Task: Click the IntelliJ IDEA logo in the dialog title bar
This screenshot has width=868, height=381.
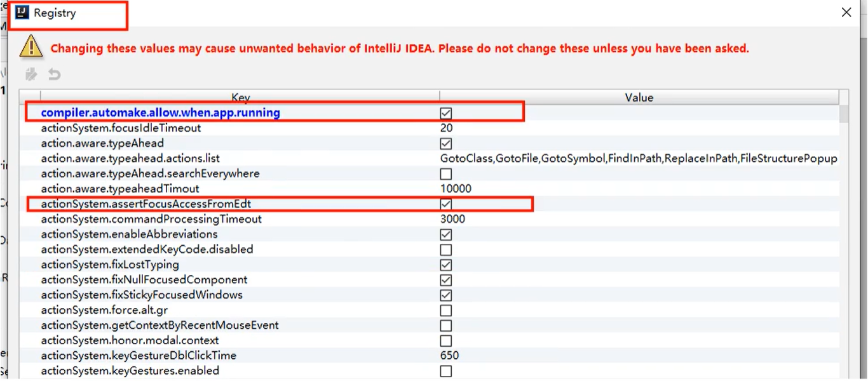Action: click(22, 11)
